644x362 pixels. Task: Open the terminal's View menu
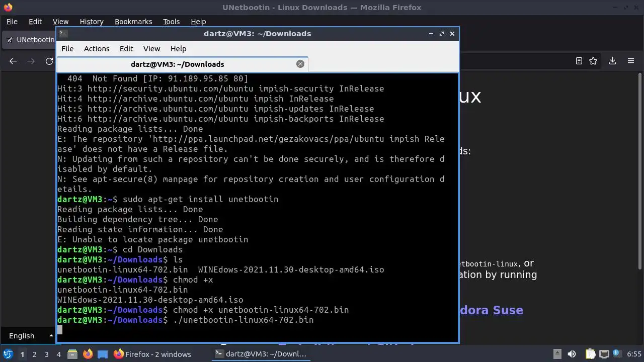(x=151, y=49)
